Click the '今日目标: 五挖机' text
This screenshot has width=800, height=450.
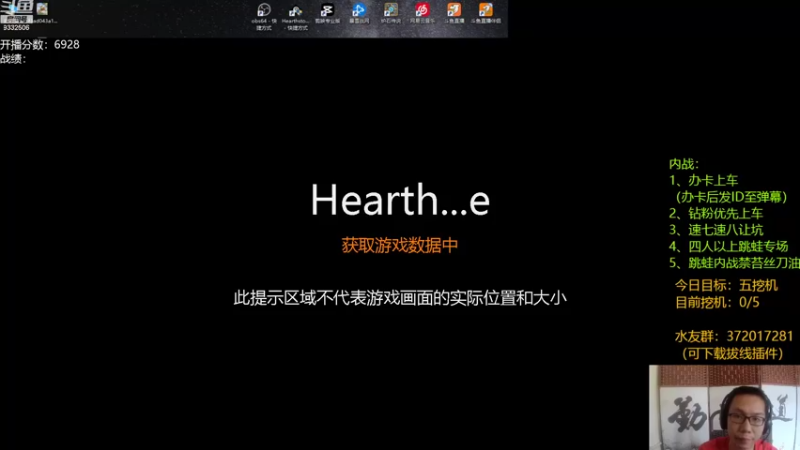[726, 285]
